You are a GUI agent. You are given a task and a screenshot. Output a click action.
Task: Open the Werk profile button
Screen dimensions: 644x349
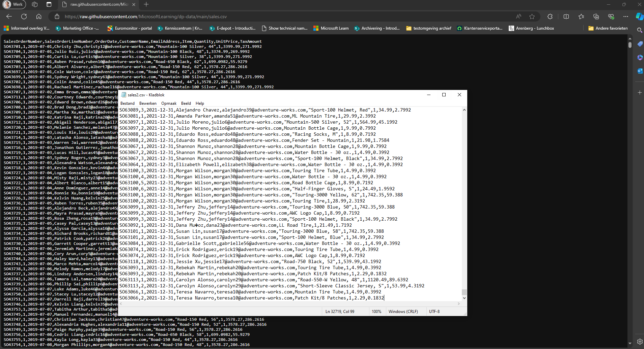(13, 4)
